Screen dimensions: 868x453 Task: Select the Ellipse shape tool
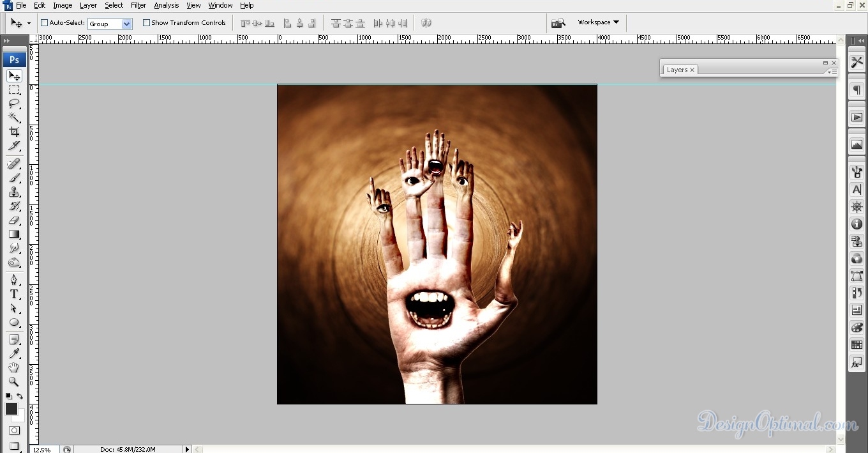(14, 322)
